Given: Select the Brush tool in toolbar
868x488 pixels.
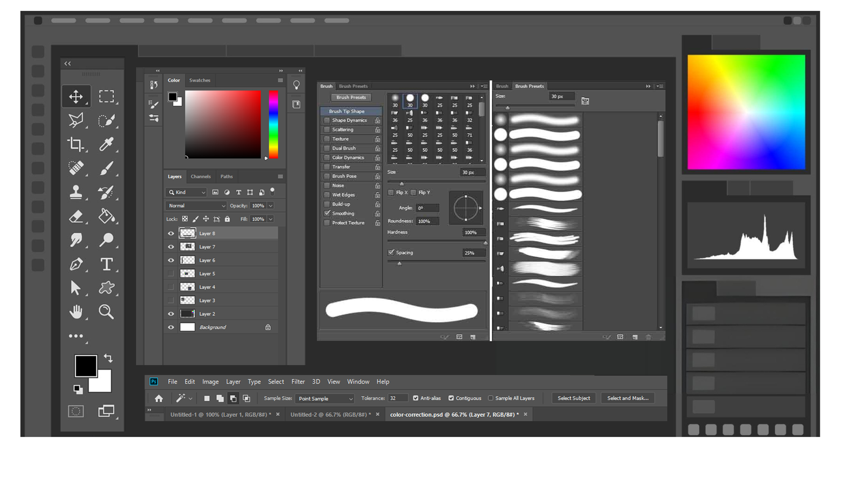Looking at the screenshot, I should click(106, 168).
